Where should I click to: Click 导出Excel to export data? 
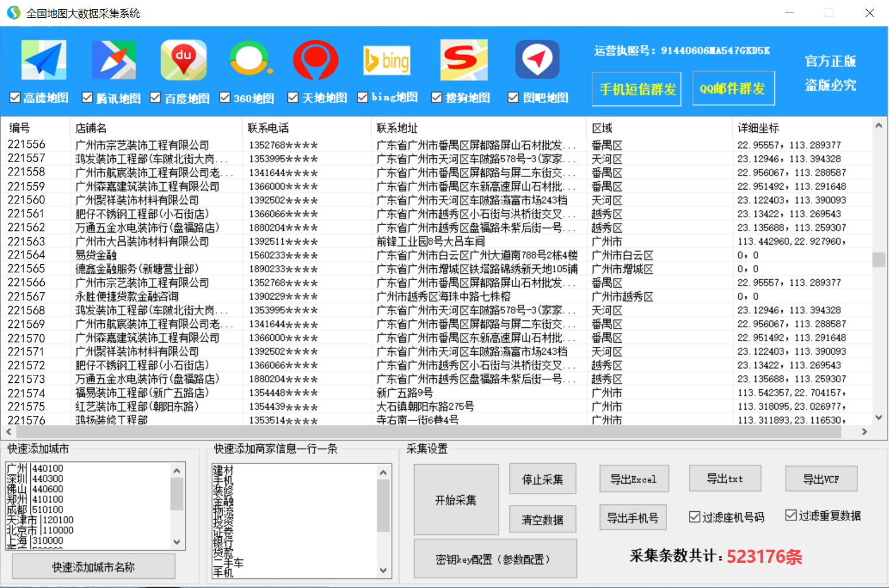point(634,479)
